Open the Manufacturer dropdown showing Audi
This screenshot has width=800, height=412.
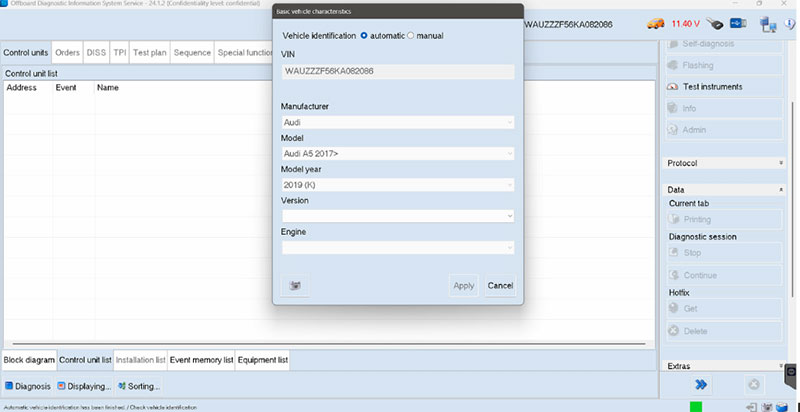[398, 122]
